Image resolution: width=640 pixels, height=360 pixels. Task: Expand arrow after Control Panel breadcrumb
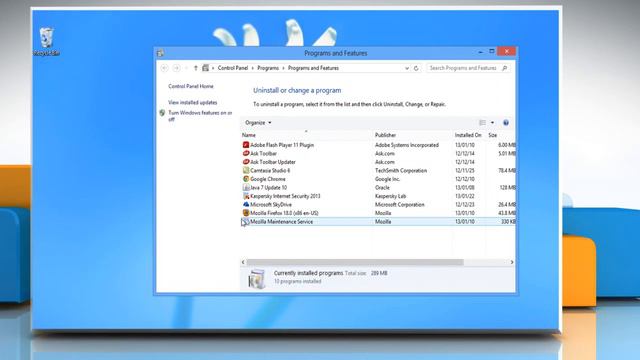point(253,68)
